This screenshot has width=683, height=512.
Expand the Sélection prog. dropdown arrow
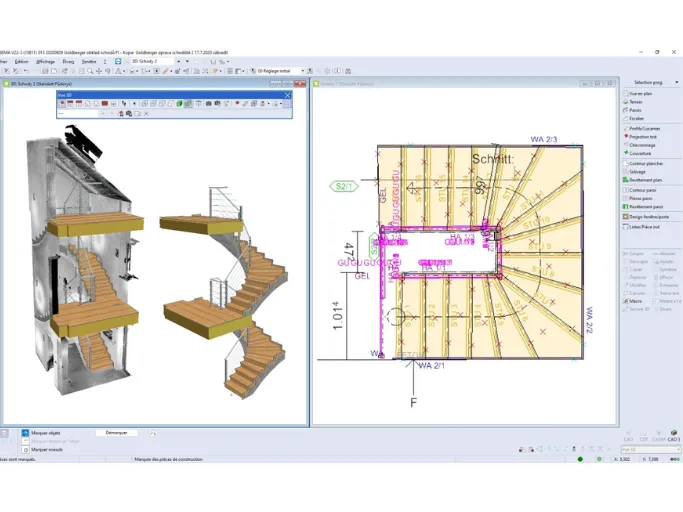676,82
